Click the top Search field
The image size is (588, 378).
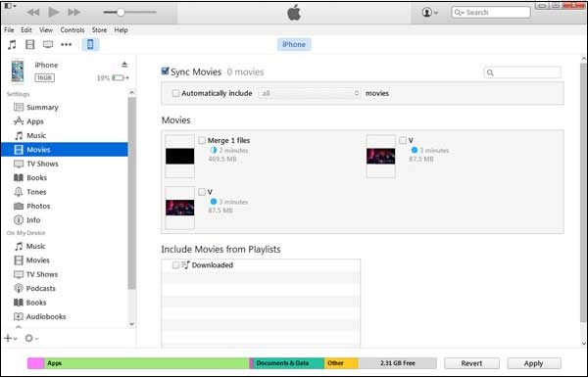pyautogui.click(x=491, y=13)
